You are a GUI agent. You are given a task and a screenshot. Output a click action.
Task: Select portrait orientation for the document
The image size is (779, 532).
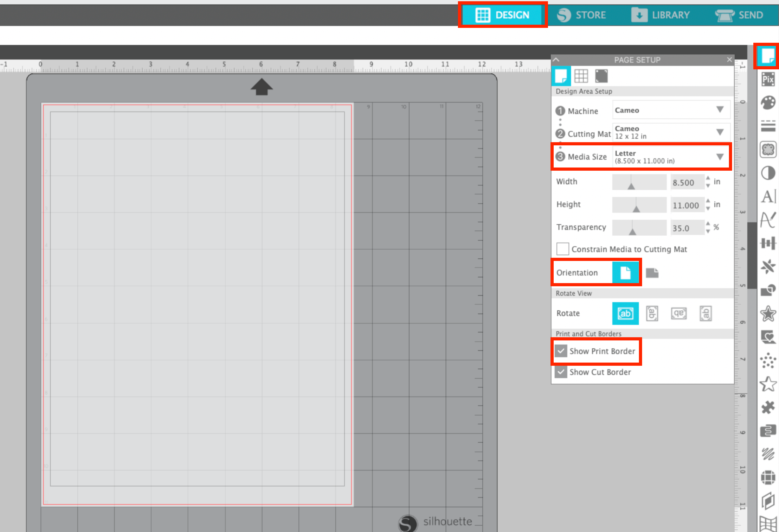625,272
